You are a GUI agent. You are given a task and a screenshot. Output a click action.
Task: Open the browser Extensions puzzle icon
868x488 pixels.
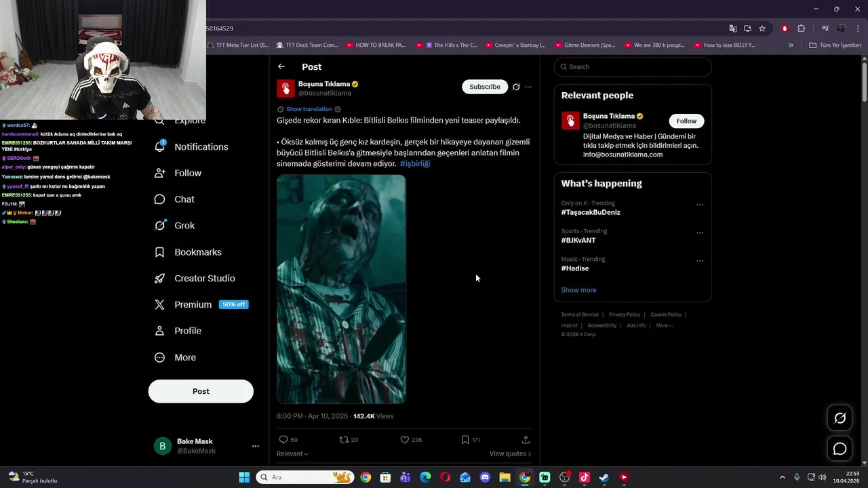(801, 28)
